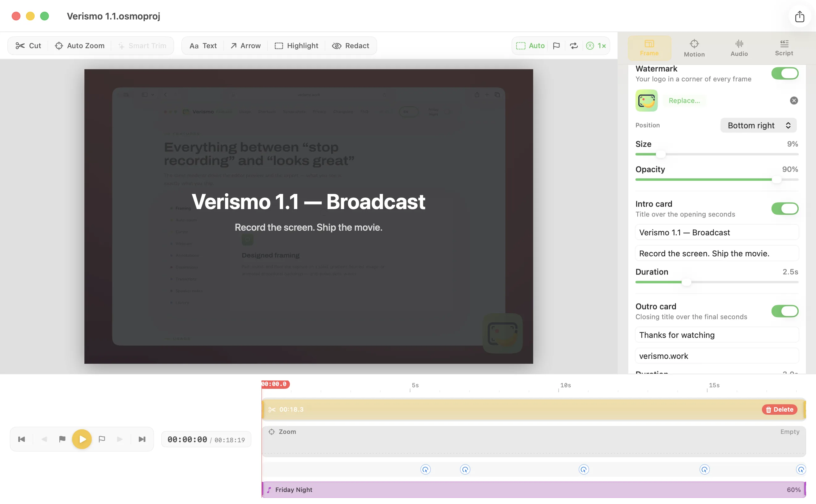Click the 10s mark on timeline ruler
The width and height of the screenshot is (816, 504).
565,385
